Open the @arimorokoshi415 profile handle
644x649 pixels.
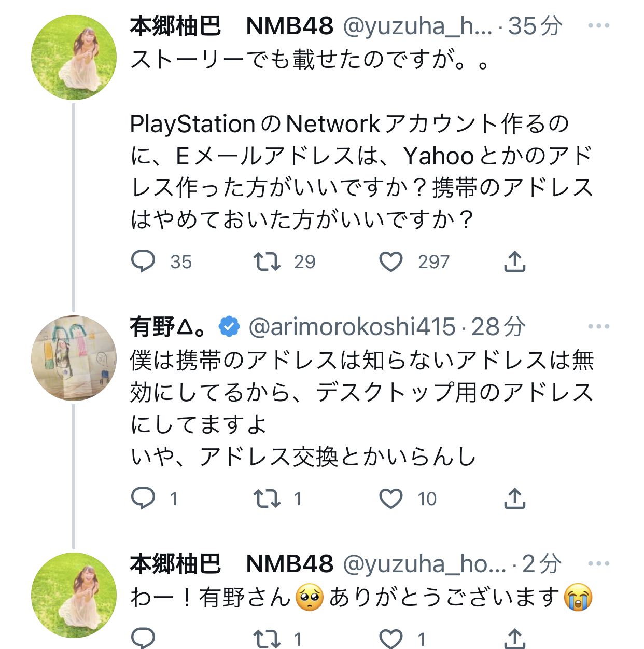[x=352, y=327]
